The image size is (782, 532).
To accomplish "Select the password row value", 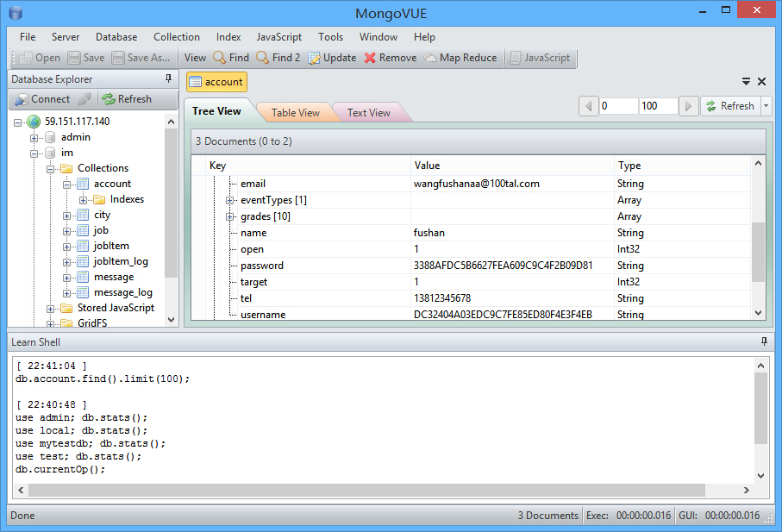I will pos(504,266).
